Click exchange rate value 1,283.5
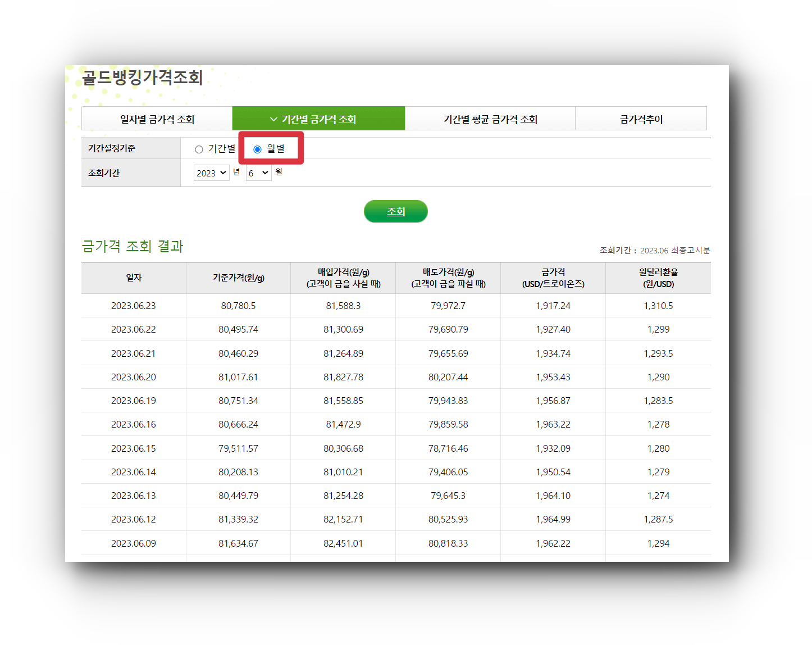 click(x=658, y=401)
